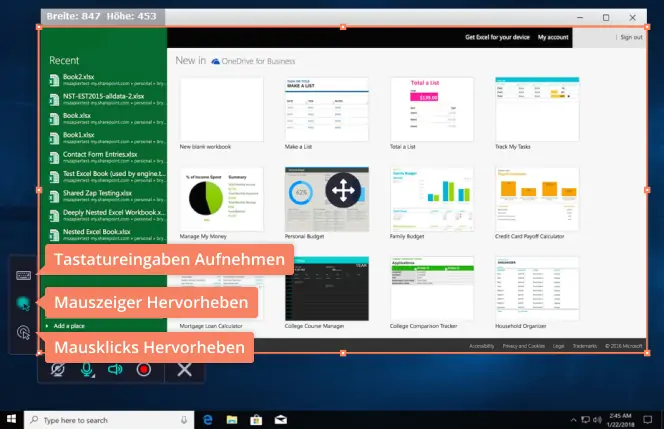The width and height of the screenshot is (664, 429).
Task: Click network icon in system tray
Action: 585,420
